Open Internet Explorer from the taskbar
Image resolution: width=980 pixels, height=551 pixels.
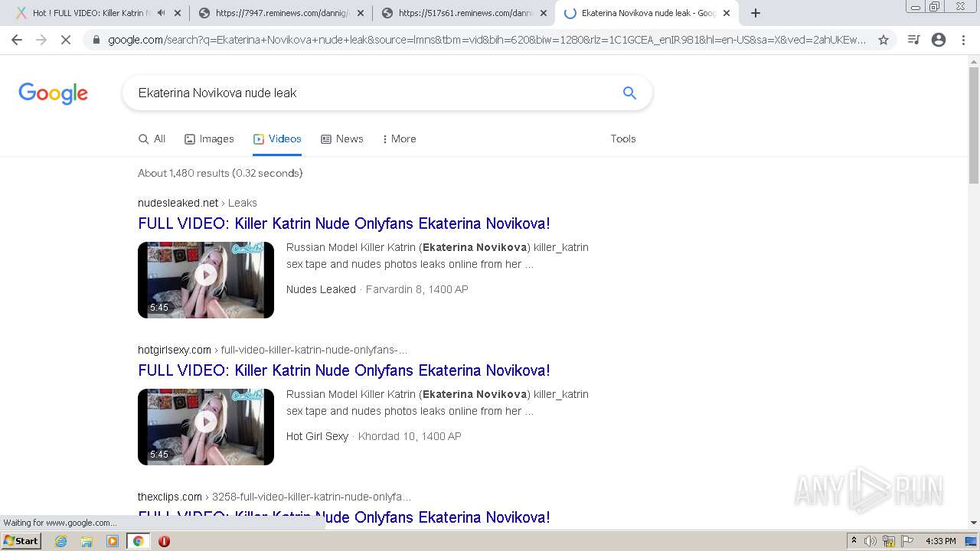coord(61,541)
